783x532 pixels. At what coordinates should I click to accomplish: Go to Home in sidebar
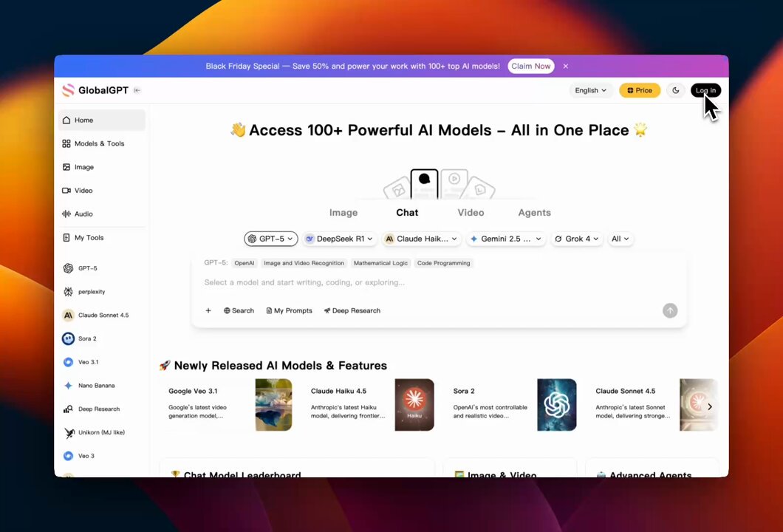pos(102,120)
